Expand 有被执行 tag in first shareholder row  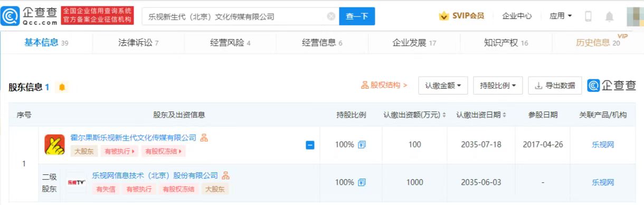click(120, 152)
